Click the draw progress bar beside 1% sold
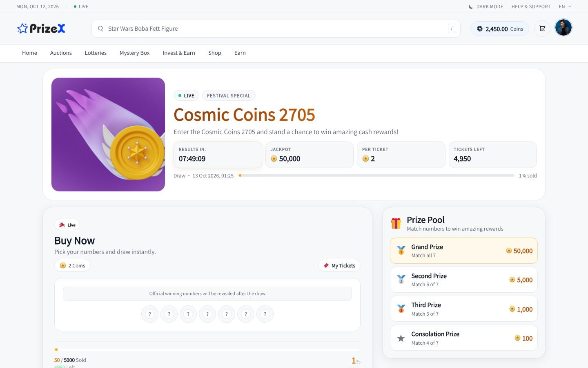The height and width of the screenshot is (368, 588). pyautogui.click(x=376, y=175)
